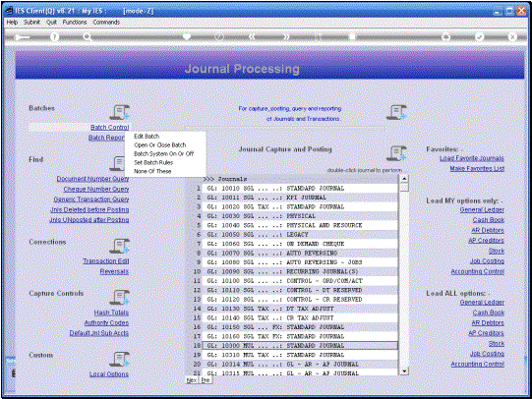Click the double right arrow toolbar icon
This screenshot has height=399, width=532.
[x=286, y=36]
